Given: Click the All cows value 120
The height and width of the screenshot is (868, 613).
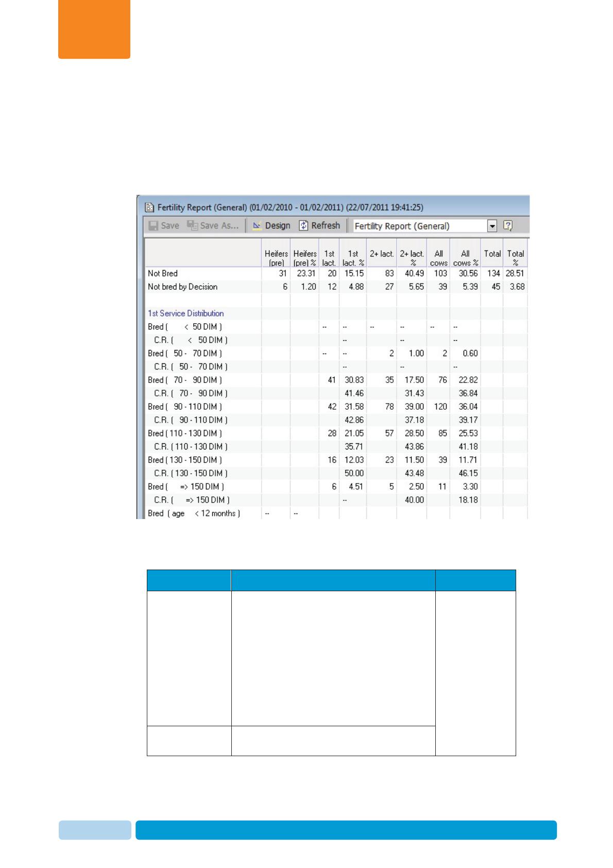Looking at the screenshot, I should (x=440, y=407).
